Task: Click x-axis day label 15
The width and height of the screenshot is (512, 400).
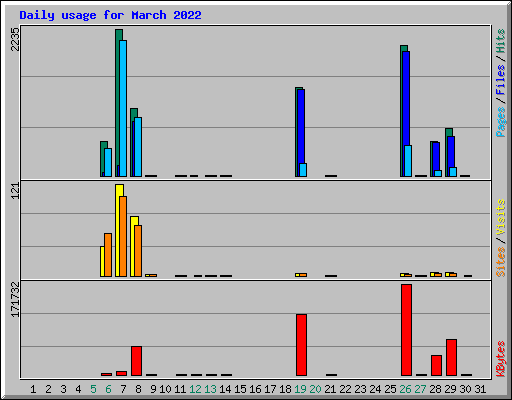Action: click(240, 389)
